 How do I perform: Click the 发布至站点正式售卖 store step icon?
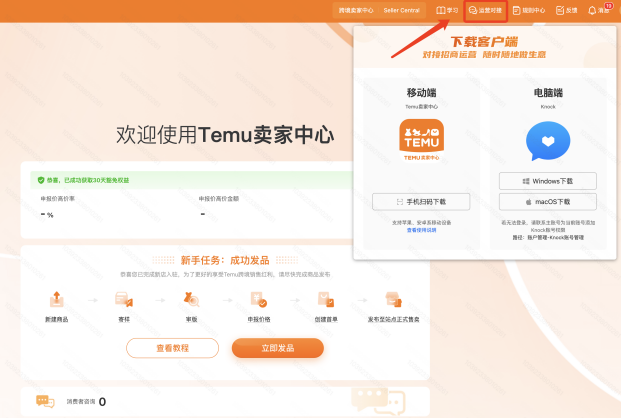393,299
